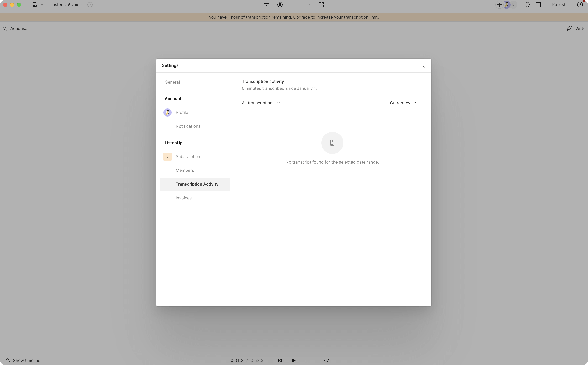Click the ListenUp! section heading
The image size is (588, 365).
point(174,143)
